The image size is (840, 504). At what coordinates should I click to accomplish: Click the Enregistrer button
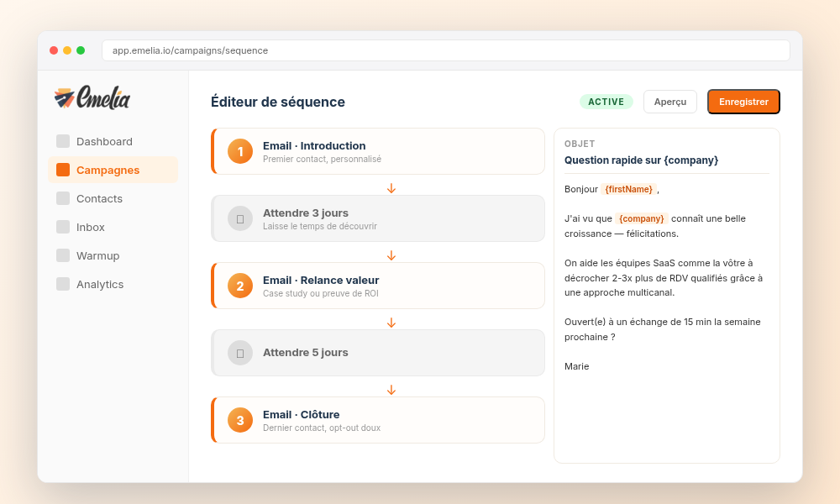pos(743,102)
